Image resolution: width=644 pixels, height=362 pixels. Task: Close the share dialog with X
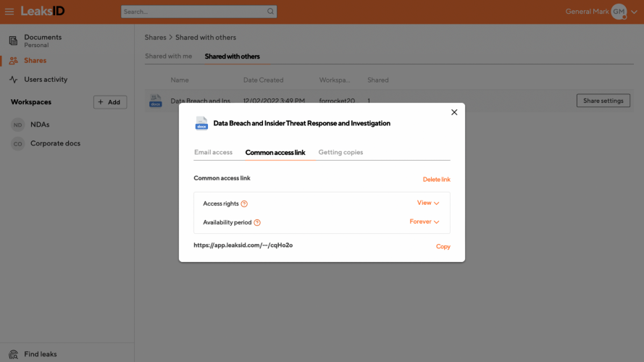[x=453, y=112]
